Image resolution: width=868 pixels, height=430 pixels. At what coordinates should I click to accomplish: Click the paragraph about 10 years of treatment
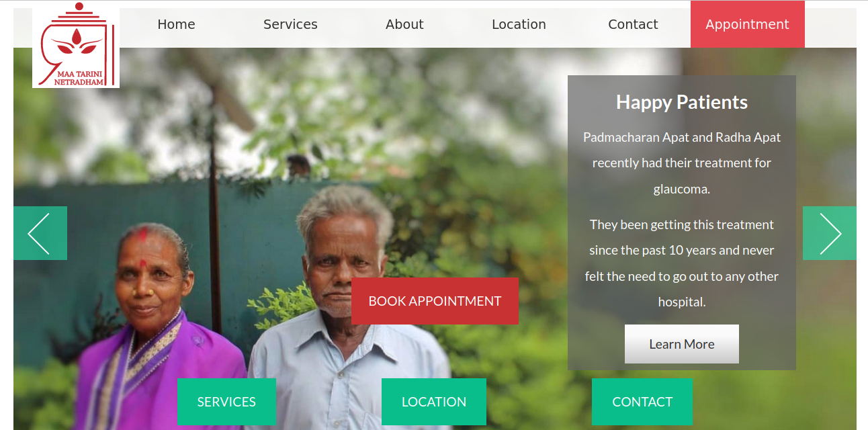[x=682, y=263]
